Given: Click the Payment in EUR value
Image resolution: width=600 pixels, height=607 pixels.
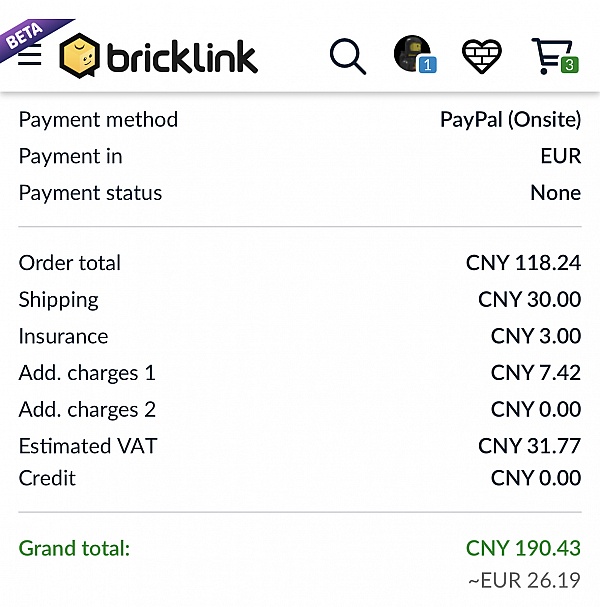Looking at the screenshot, I should [x=561, y=156].
